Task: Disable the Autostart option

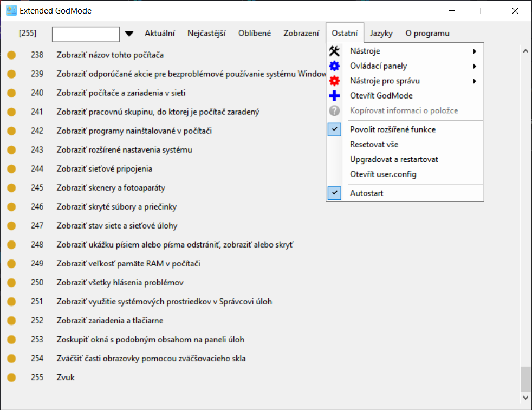Action: 335,193
